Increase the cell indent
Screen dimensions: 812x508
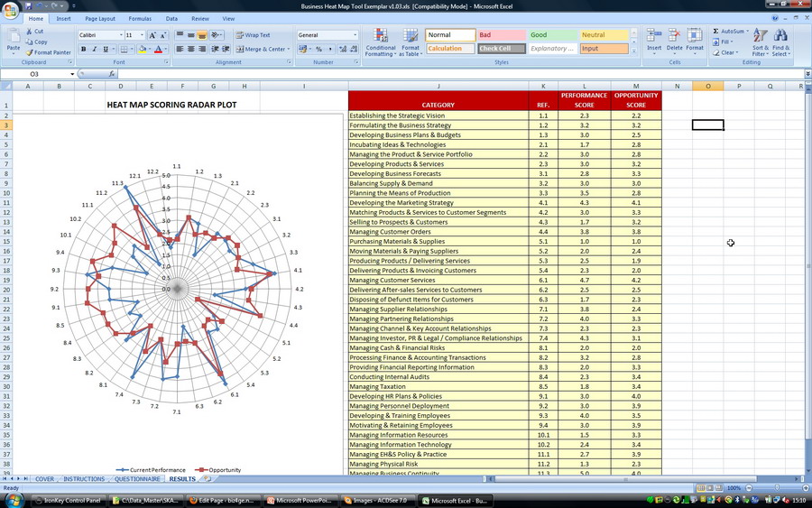click(226, 50)
